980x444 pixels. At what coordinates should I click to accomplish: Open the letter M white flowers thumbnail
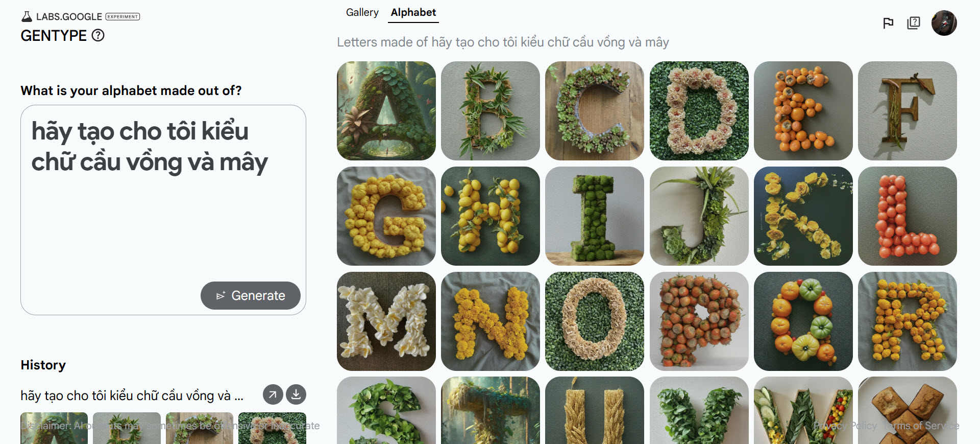(386, 321)
